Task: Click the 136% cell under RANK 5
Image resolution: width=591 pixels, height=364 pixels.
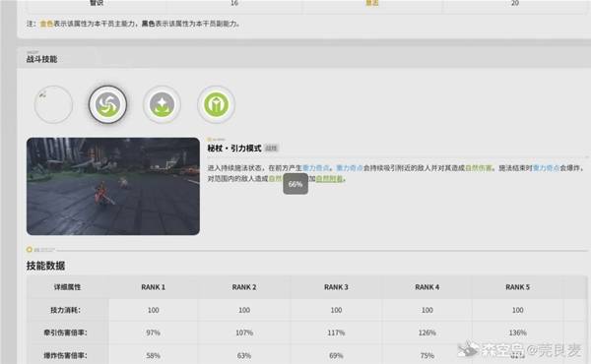Action: pos(517,333)
